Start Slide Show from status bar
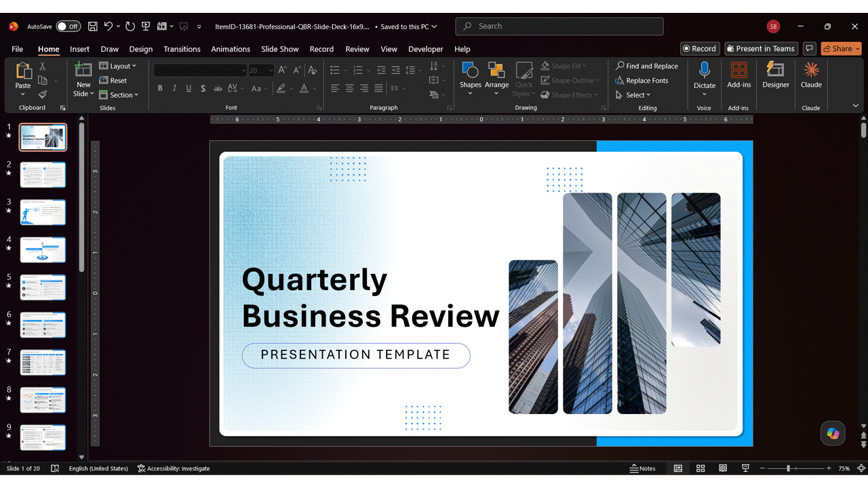The height and width of the screenshot is (488, 868). point(745,468)
